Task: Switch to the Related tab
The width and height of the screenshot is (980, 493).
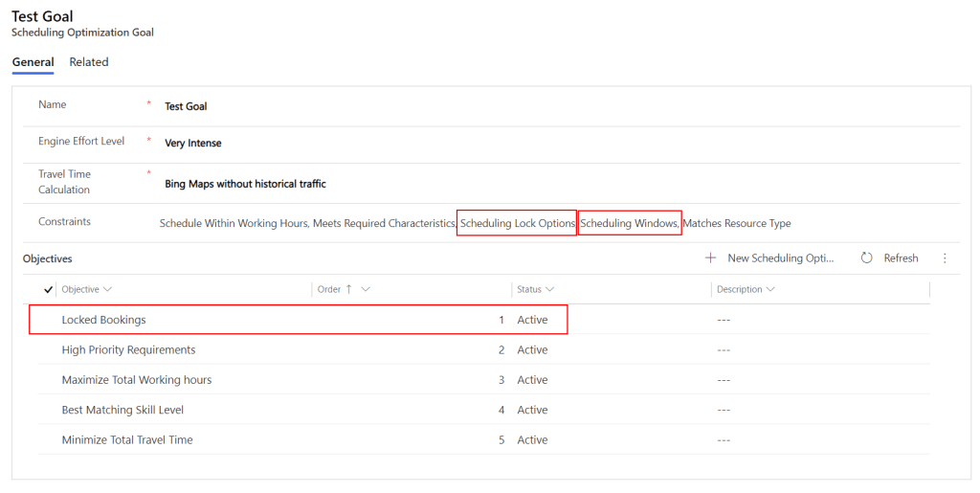Action: click(x=89, y=62)
